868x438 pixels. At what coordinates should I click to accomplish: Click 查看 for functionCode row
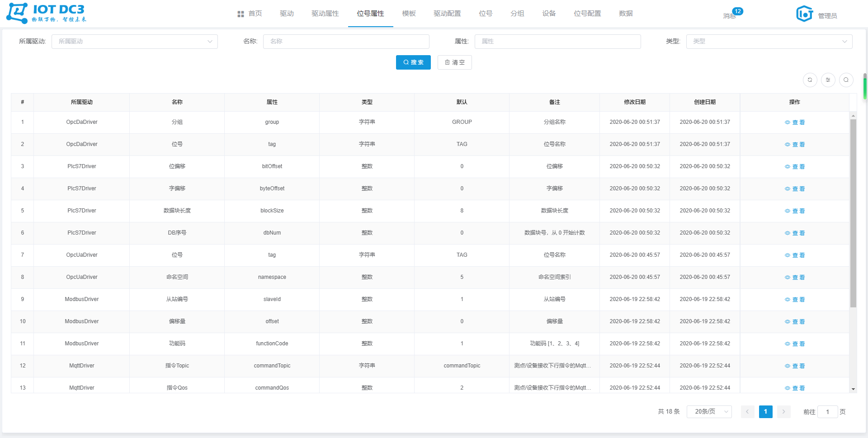[x=795, y=344]
